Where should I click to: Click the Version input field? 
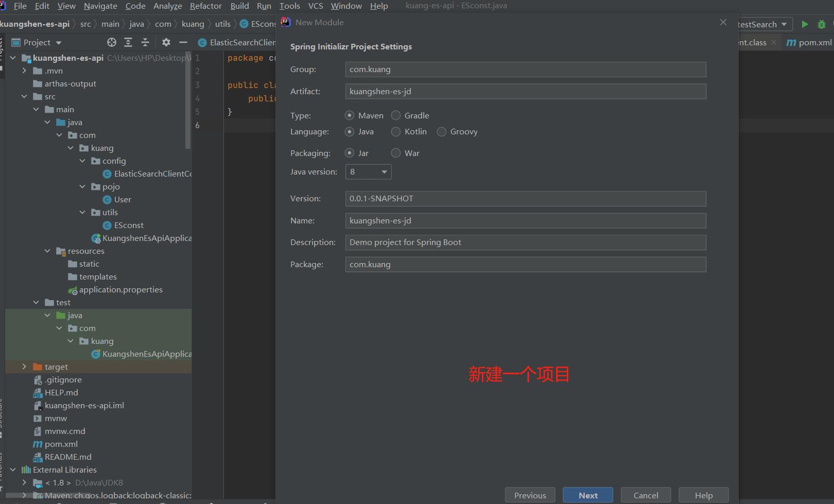tap(526, 199)
